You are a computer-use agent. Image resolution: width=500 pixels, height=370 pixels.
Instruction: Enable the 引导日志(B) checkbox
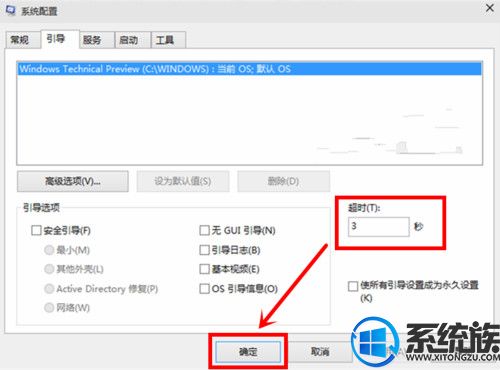(204, 250)
